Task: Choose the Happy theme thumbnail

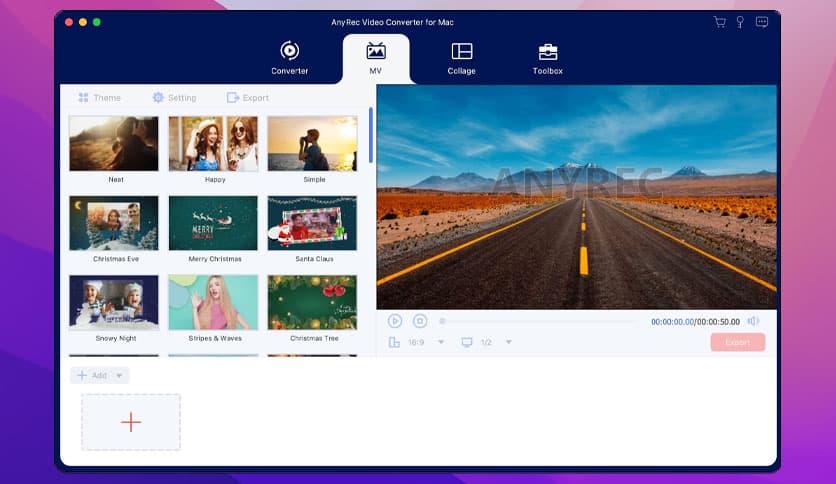Action: pos(213,144)
